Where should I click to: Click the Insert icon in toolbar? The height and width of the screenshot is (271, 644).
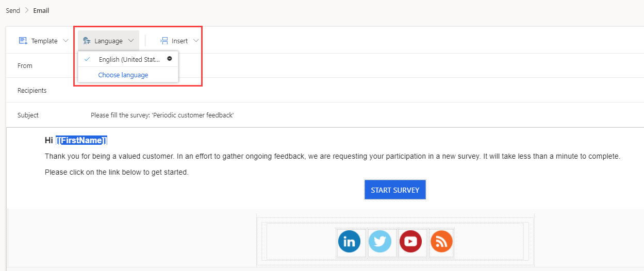click(164, 41)
